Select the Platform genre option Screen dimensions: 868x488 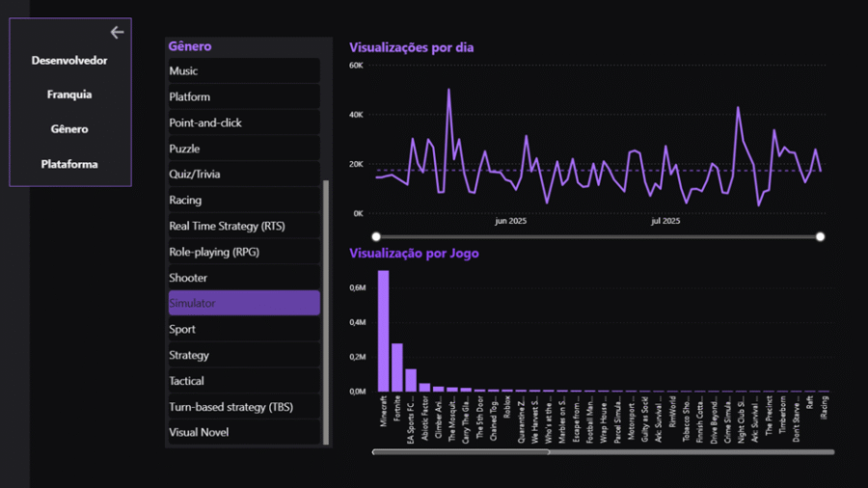tap(243, 97)
